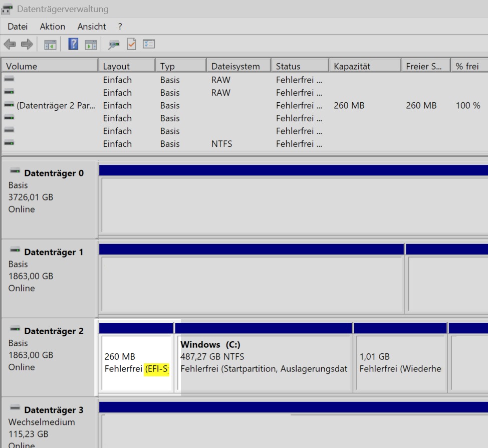The width and height of the screenshot is (488, 448).
Task: Open the Aktion menu
Action: click(x=52, y=27)
